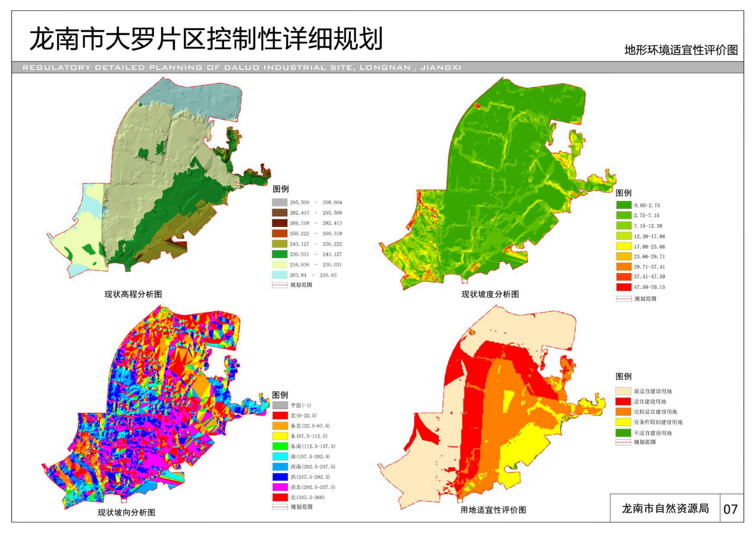Click the 现状坡向分析图 map caption
Viewport: 756px width, 534px height.
126,512
